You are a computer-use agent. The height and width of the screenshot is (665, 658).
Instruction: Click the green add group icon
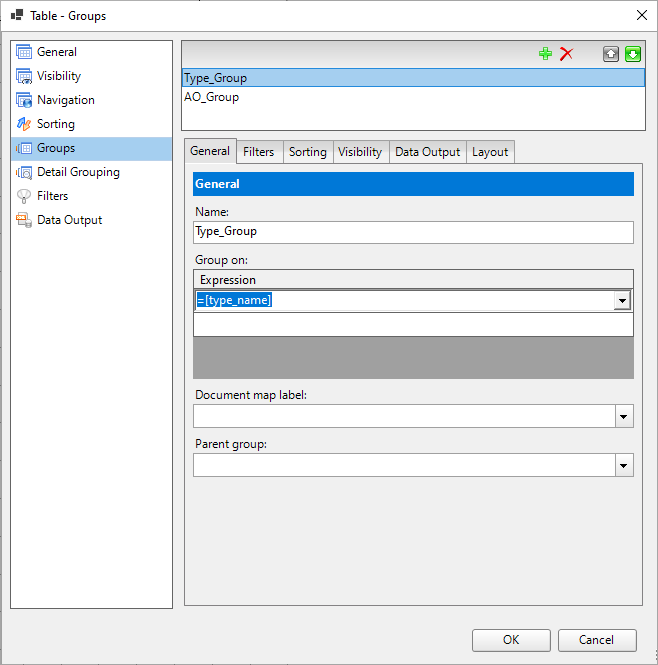pos(545,54)
